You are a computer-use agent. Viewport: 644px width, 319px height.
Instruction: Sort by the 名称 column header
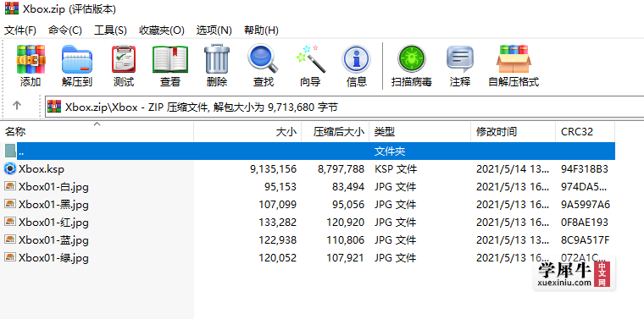pyautogui.click(x=97, y=132)
